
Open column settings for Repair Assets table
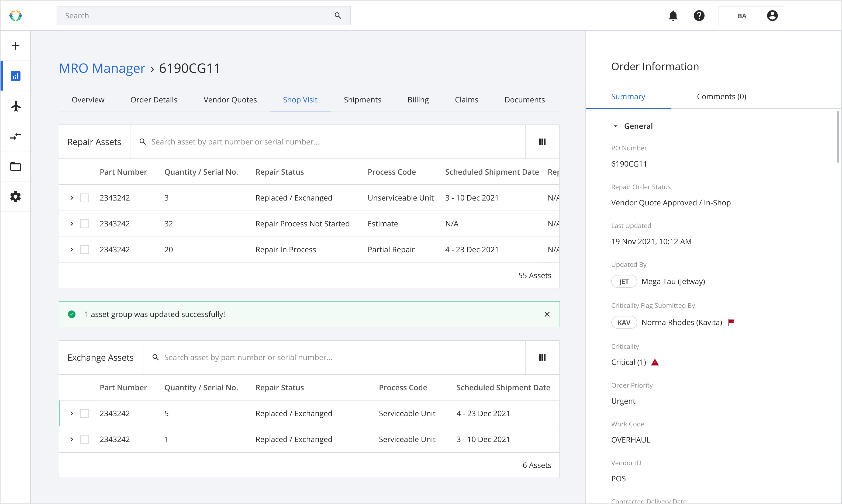tap(542, 142)
